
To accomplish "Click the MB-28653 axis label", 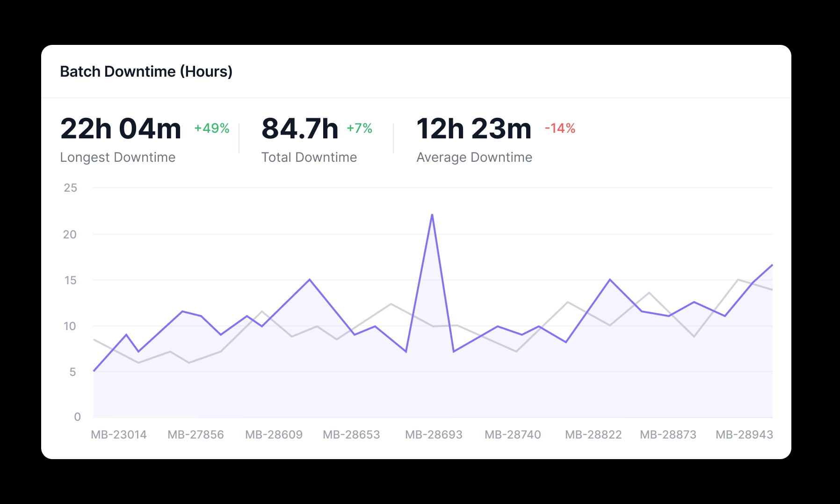I will click(351, 435).
